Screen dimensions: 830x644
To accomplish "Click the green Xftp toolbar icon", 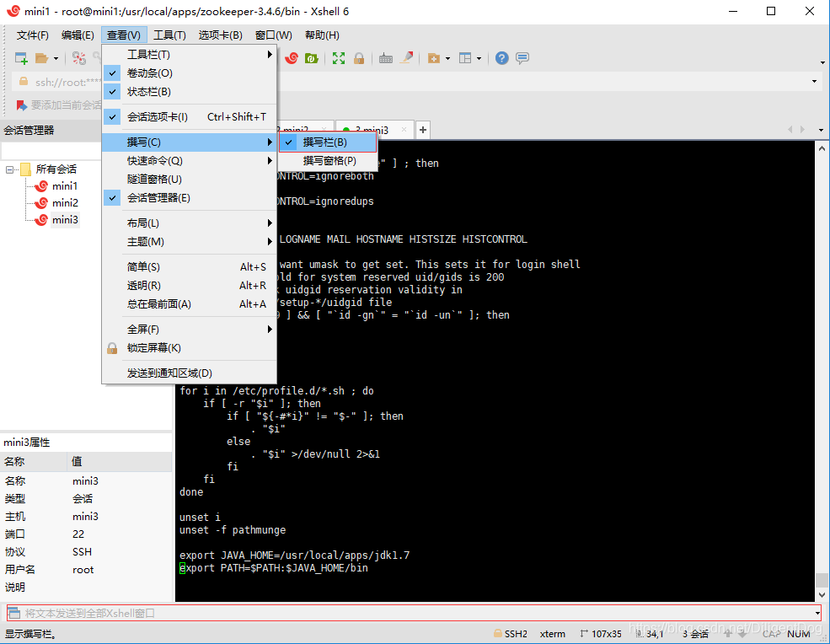I will (312, 58).
